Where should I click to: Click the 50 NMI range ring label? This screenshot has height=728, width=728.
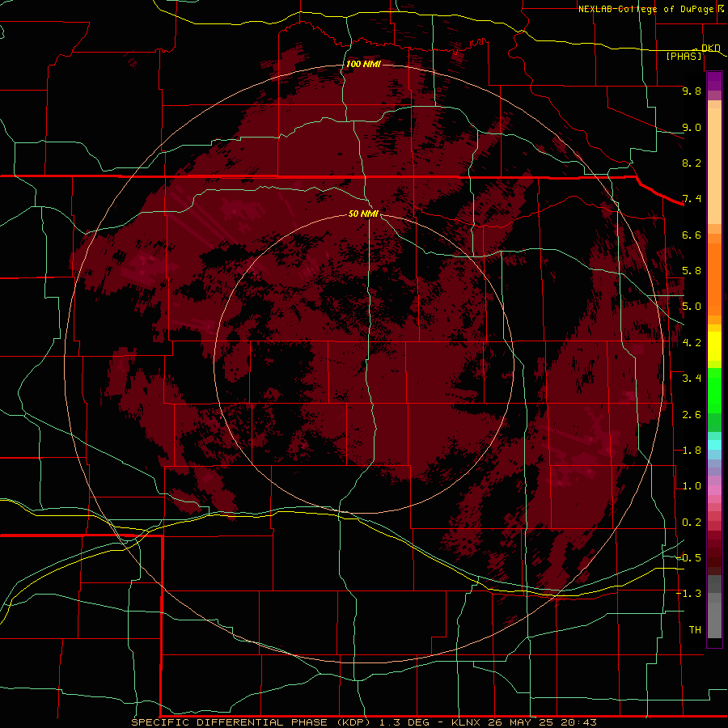363,214
